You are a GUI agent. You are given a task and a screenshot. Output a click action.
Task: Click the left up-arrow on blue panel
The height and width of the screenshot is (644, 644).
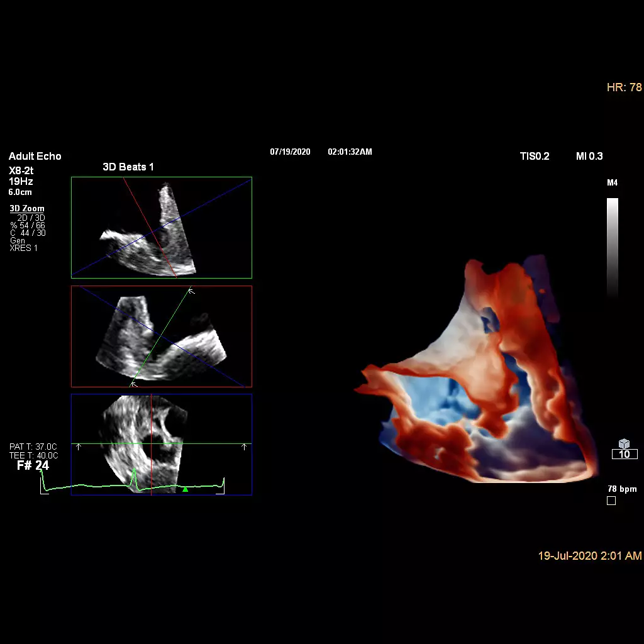pyautogui.click(x=79, y=447)
